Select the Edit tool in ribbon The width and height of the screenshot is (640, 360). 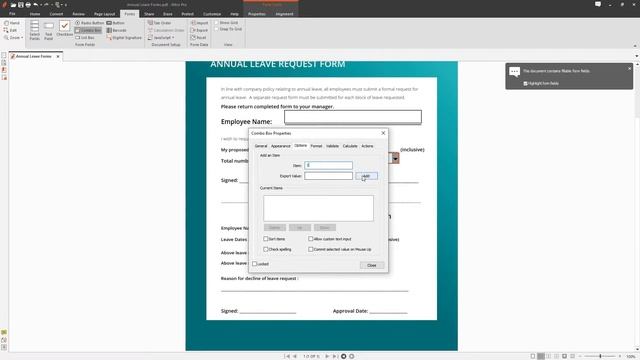point(11,30)
